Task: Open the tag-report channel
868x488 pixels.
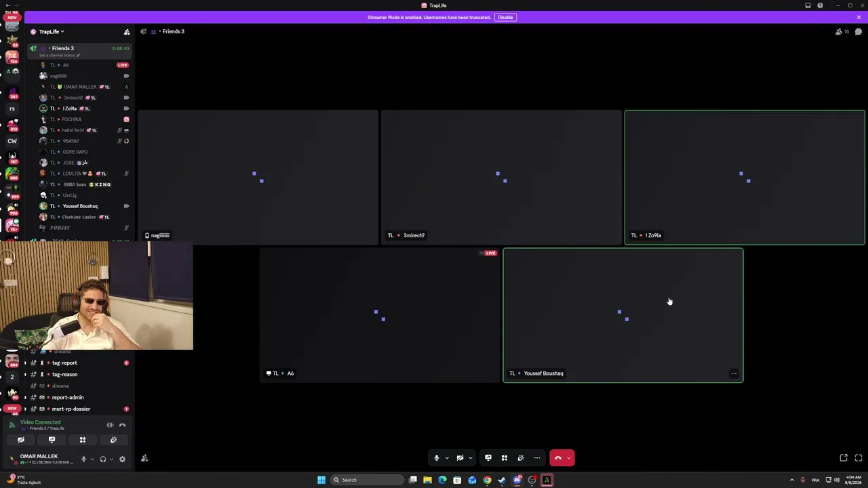Action: coord(65,363)
